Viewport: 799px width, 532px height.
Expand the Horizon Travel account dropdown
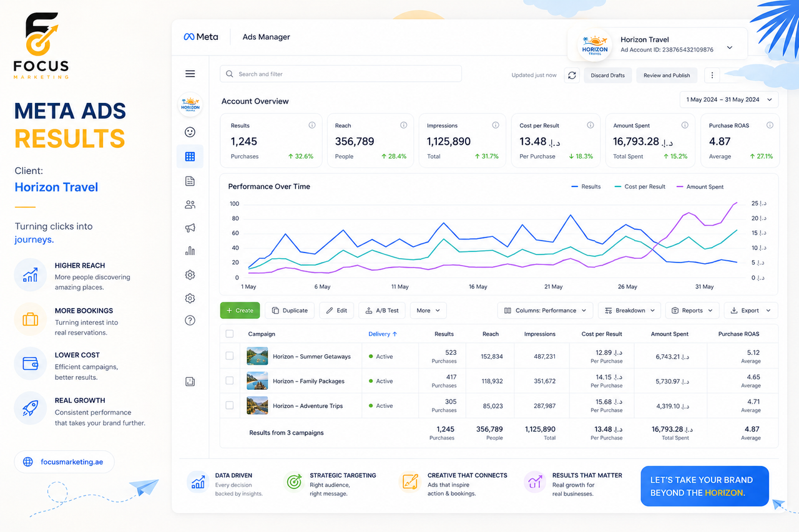[x=729, y=48]
